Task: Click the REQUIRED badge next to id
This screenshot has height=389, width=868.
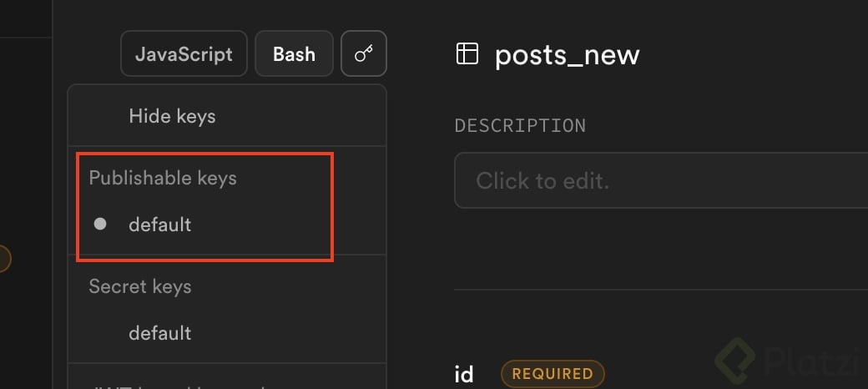Action: (x=552, y=373)
